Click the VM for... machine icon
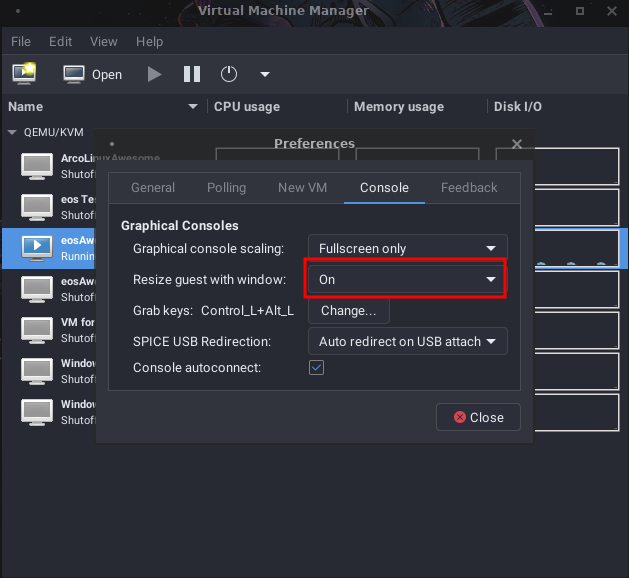Screen dimensions: 629x578 click(x=37, y=329)
